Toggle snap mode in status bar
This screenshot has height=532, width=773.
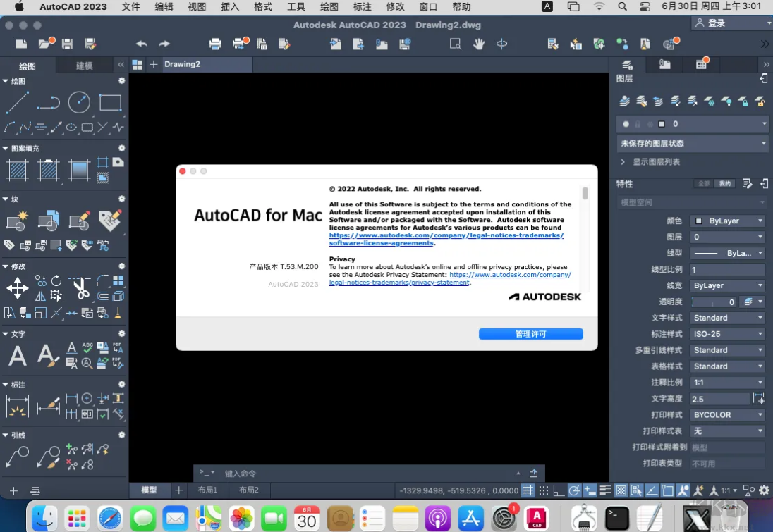pos(544,490)
